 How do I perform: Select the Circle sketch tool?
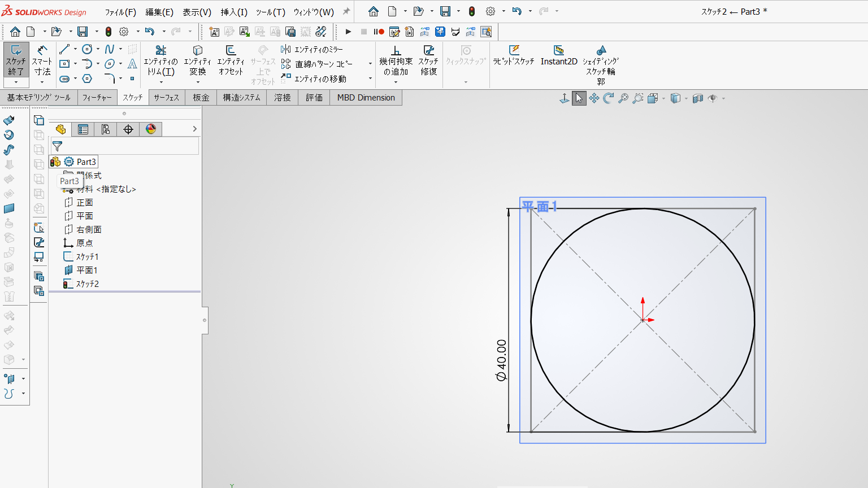pos(87,49)
